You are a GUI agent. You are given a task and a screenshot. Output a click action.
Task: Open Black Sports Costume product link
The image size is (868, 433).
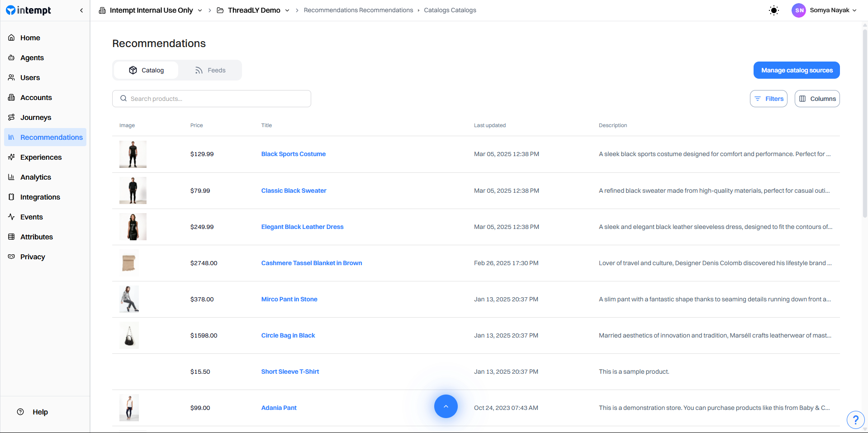[x=293, y=154]
